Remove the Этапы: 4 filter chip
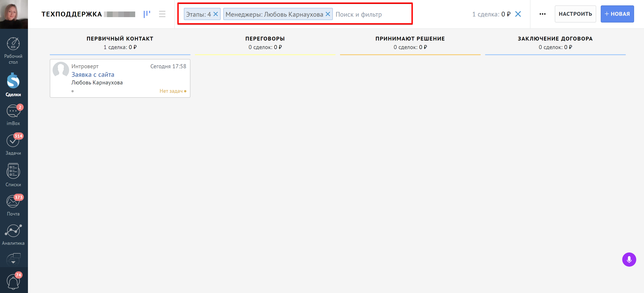 (x=215, y=14)
